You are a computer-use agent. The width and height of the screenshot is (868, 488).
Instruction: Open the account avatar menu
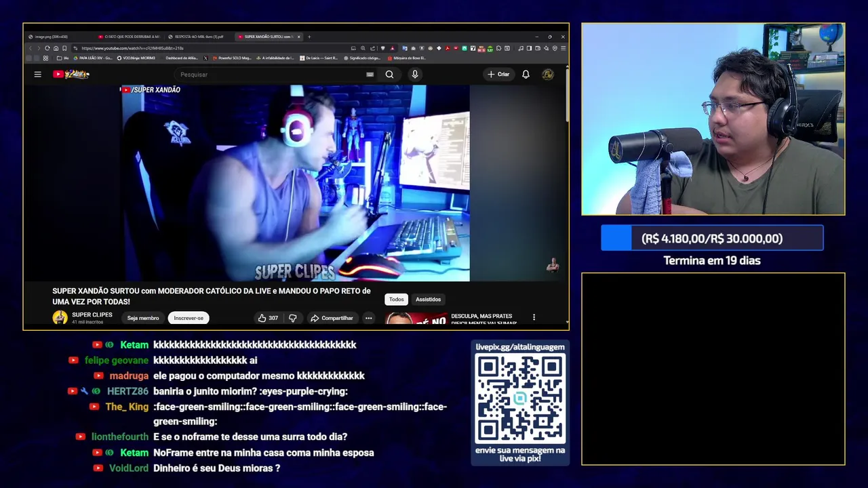coord(547,75)
